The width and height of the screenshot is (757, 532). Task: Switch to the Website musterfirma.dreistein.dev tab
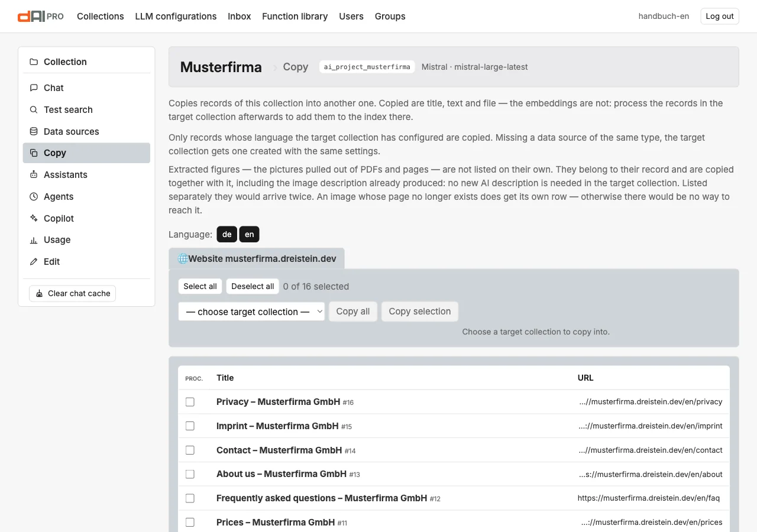tap(257, 259)
